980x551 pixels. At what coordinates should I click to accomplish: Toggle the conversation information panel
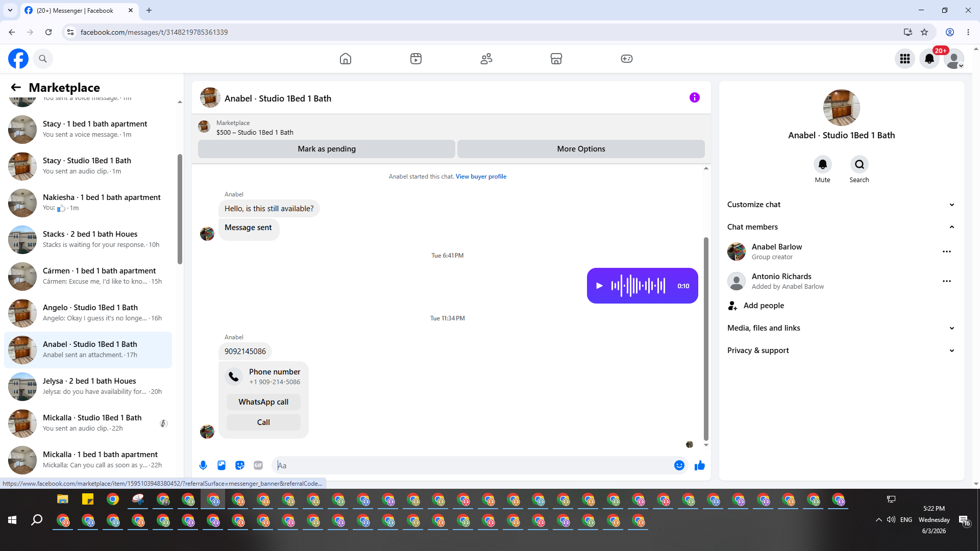coord(694,97)
